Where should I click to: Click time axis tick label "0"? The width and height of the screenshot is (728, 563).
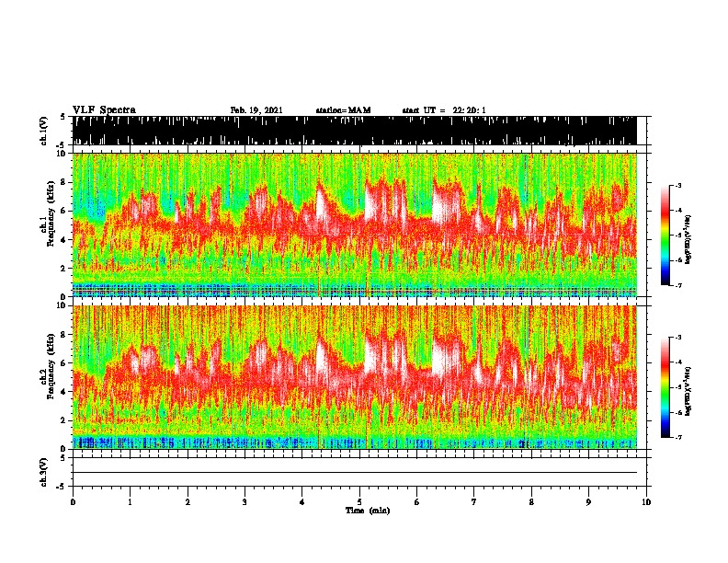73,501
